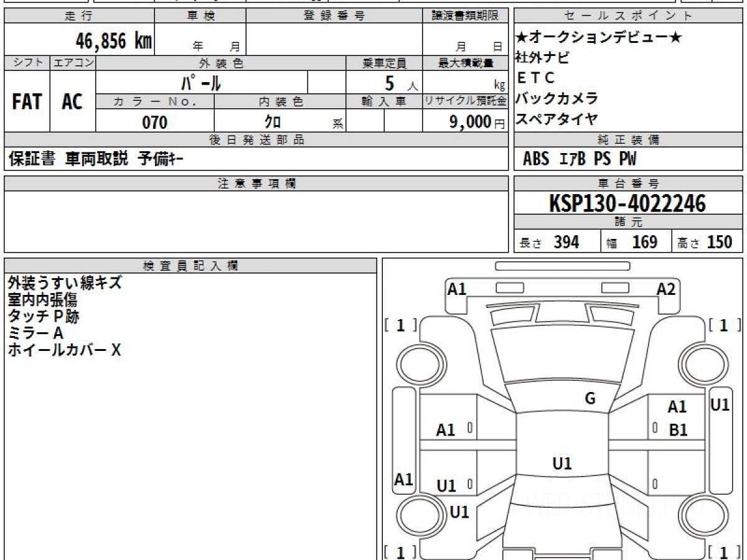Click the 譲渡書類期限 header

[x=465, y=16]
